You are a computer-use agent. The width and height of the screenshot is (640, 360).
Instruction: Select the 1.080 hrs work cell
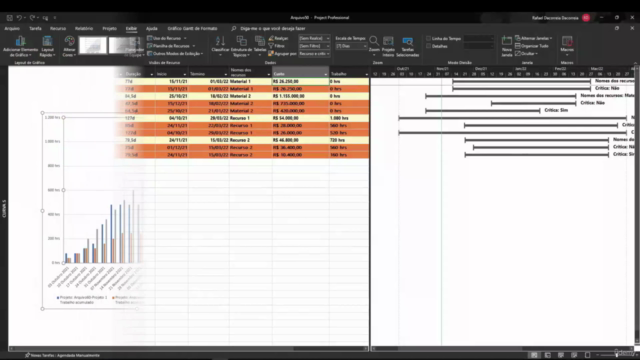tap(349, 118)
